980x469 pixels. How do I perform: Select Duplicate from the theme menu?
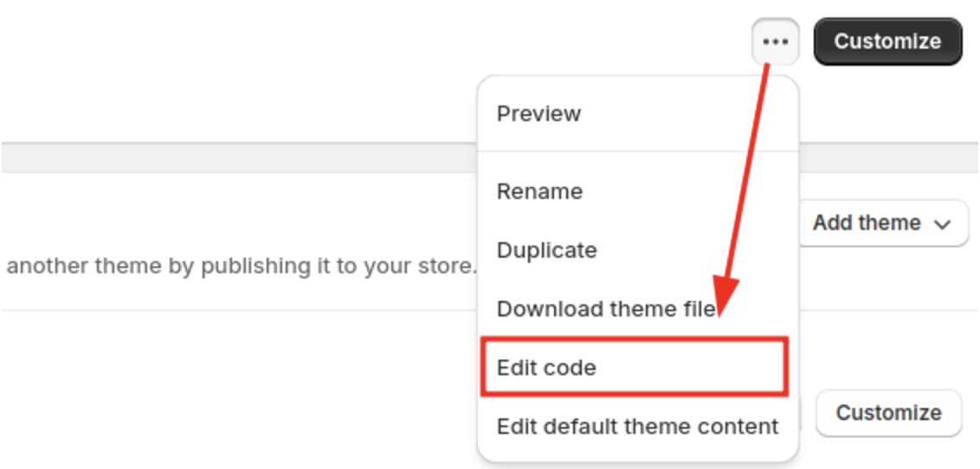[638, 250]
